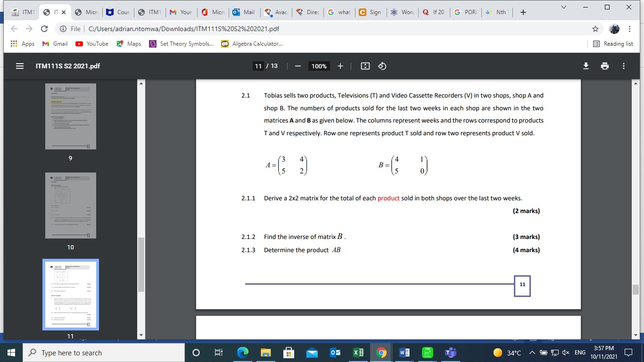This screenshot has width=644, height=362.
Task: Open the PDF sidebar menu
Action: click(19, 66)
